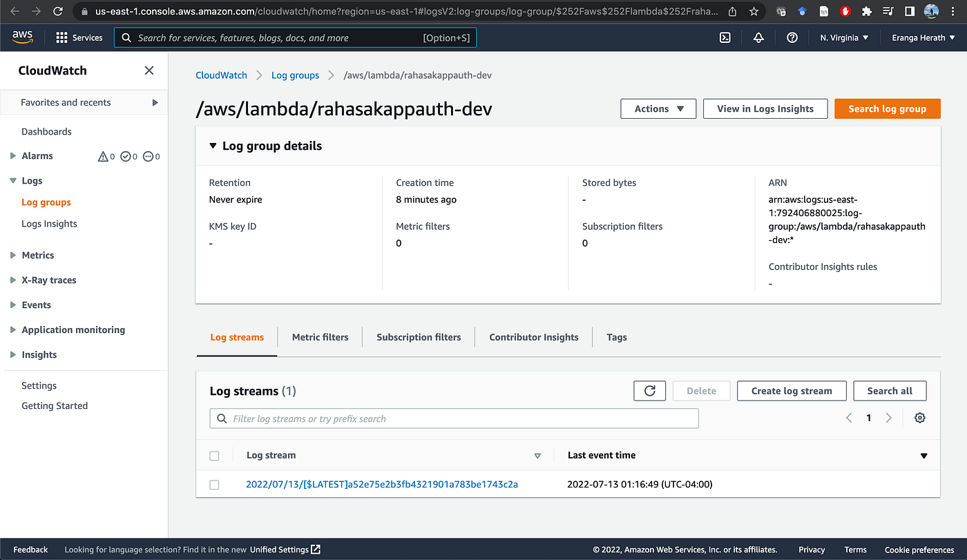Check the 2022/07/13 log stream row
Viewport: 967px width, 560px height.
pos(214,485)
